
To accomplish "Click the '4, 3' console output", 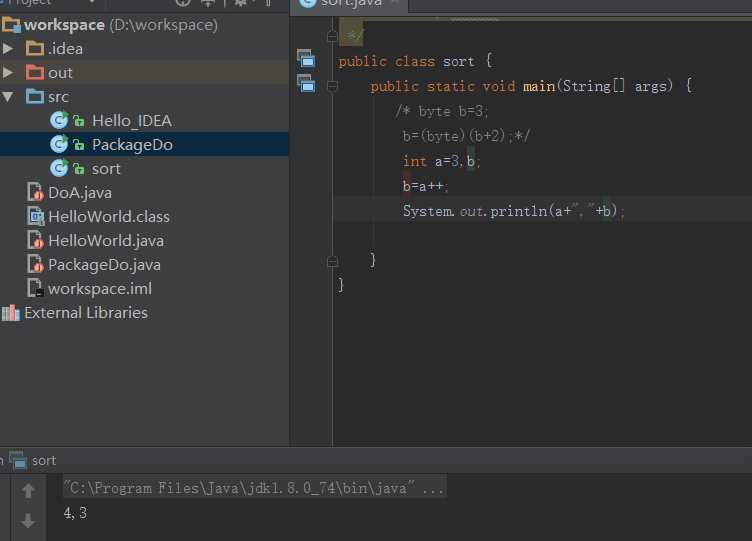I will tap(75, 513).
